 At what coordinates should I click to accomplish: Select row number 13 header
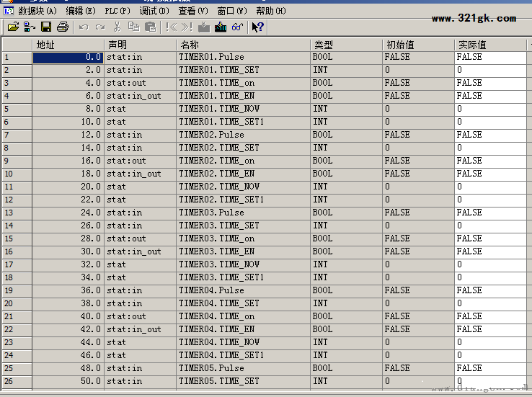point(16,213)
